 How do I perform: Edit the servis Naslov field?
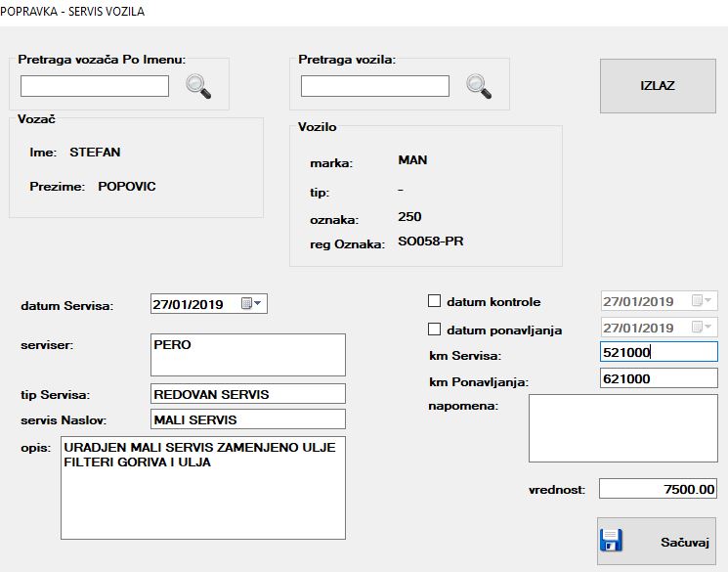(x=247, y=419)
